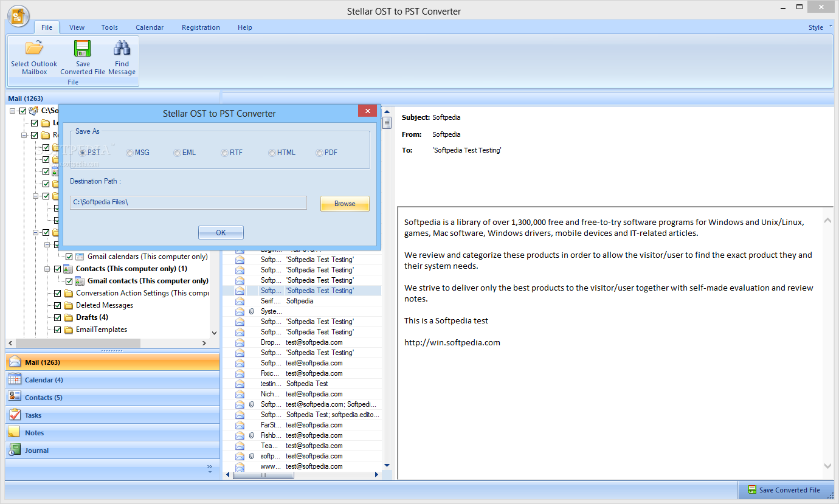Viewport: 839px width, 504px height.
Task: Confirm the dialog with the OK button
Action: 221,233
